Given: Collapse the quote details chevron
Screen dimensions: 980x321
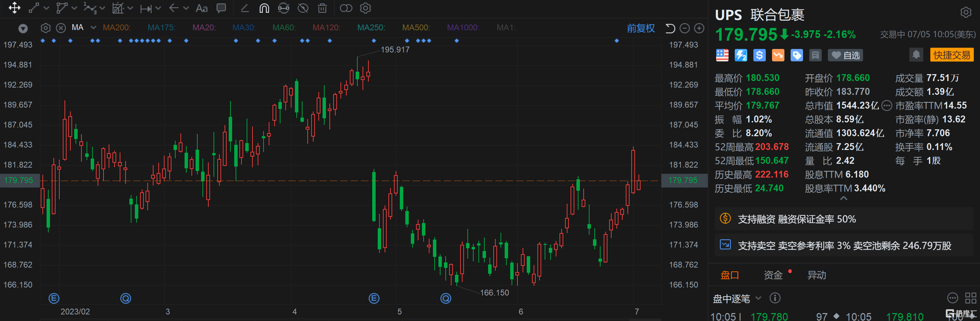Looking at the screenshot, I should click(x=843, y=198).
